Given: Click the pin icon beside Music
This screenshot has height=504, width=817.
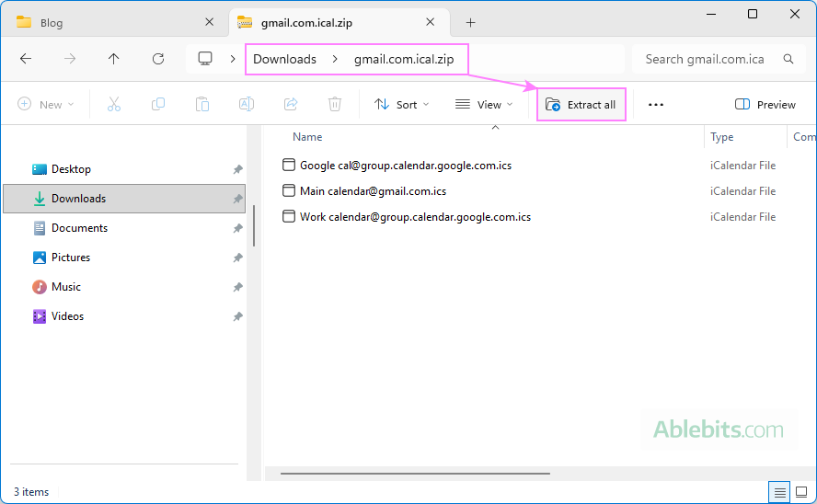Looking at the screenshot, I should pos(237,287).
